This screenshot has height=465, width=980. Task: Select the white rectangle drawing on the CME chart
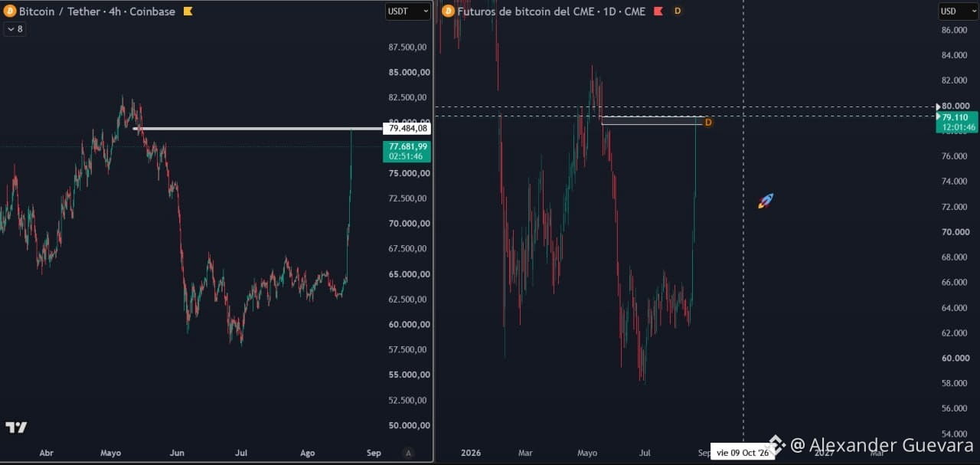(652, 120)
